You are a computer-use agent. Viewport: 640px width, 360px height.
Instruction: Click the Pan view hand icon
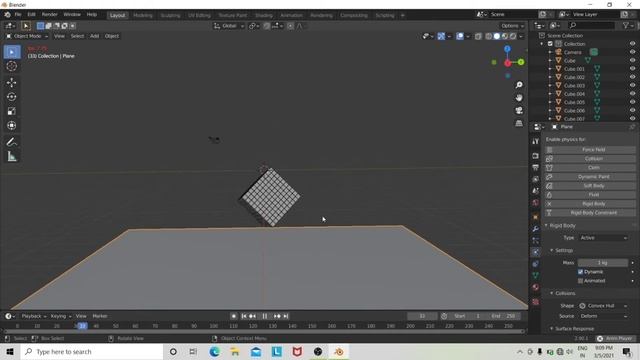point(519,98)
